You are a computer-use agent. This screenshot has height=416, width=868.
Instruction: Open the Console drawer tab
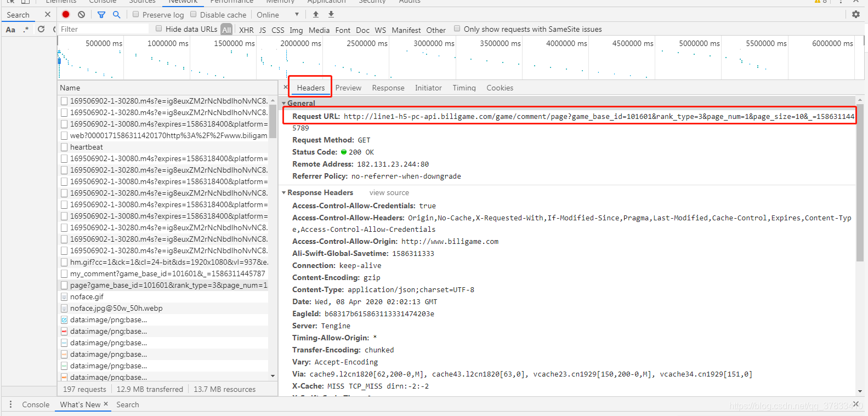(36, 404)
